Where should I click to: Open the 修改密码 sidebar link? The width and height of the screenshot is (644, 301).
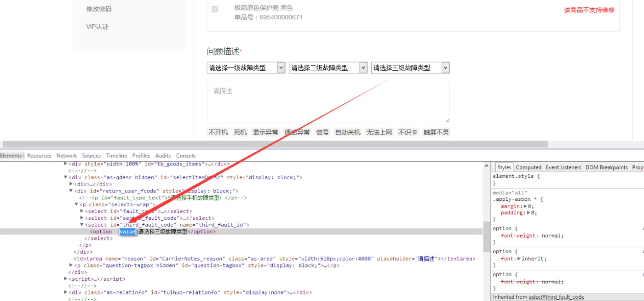[x=99, y=9]
